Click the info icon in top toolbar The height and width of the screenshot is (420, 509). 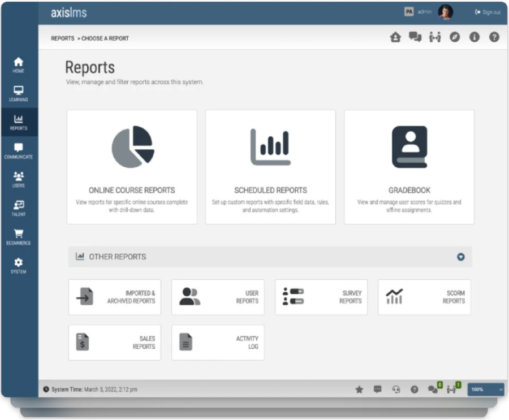pos(475,37)
